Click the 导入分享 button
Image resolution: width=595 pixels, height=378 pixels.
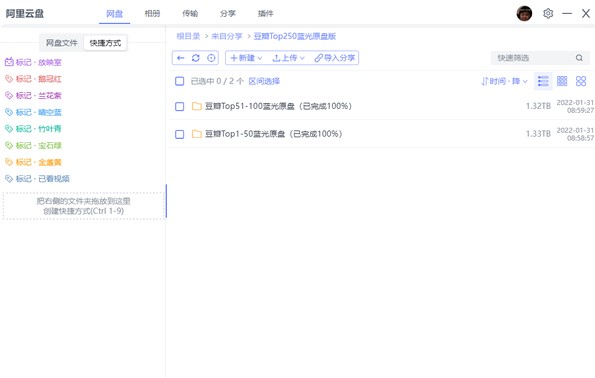pos(335,58)
